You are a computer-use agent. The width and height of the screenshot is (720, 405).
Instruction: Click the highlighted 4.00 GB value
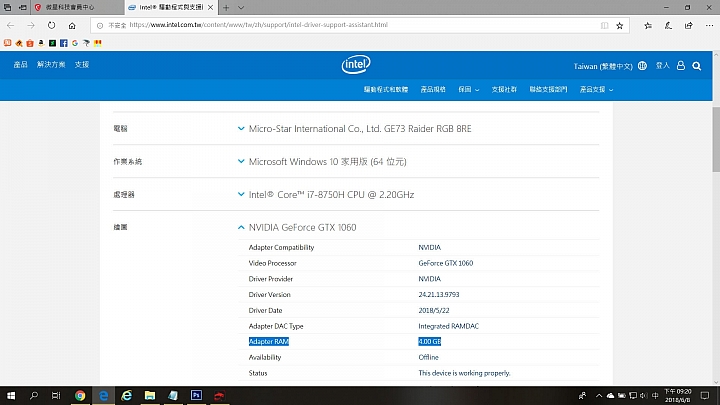(429, 342)
